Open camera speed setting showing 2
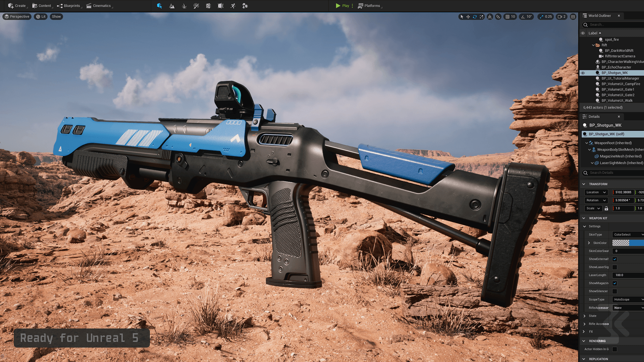Screen dimensions: 644x362 (x=561, y=16)
